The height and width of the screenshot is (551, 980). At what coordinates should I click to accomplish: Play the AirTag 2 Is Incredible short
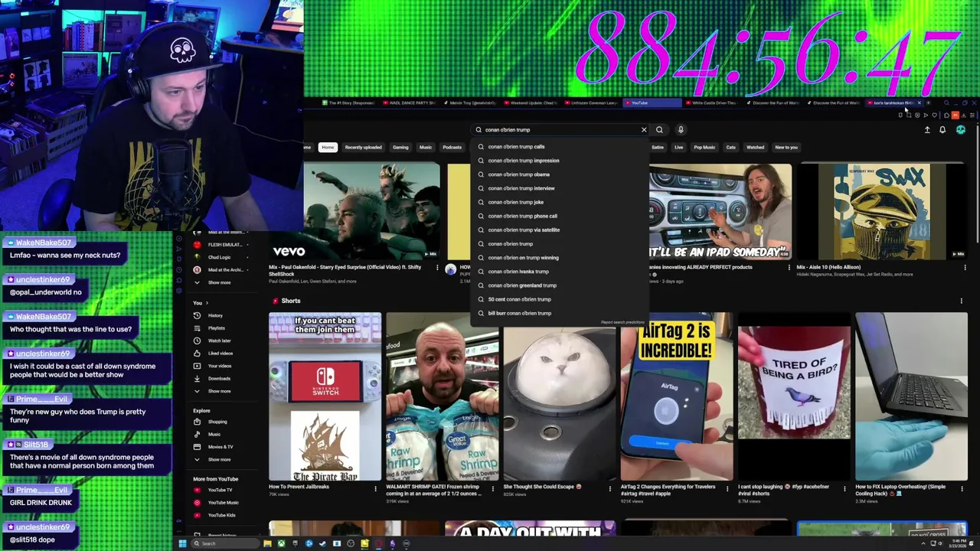click(677, 396)
